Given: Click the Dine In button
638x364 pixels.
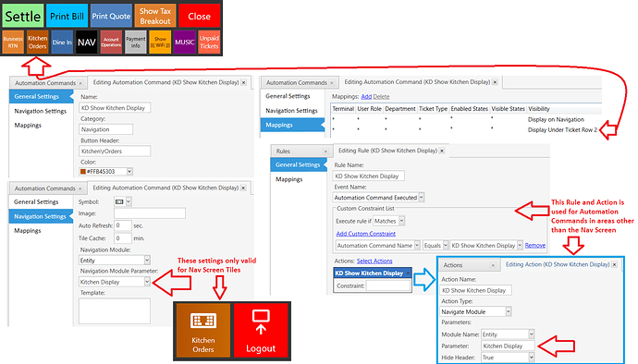Looking at the screenshot, I should click(x=62, y=42).
